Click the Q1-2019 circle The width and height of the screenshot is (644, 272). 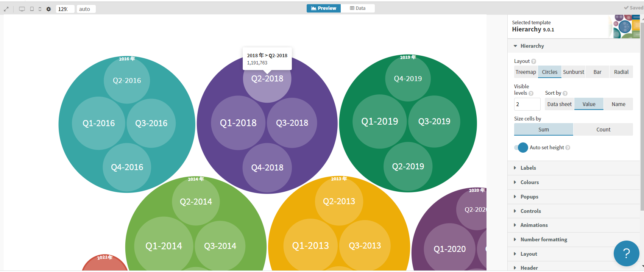click(x=380, y=121)
